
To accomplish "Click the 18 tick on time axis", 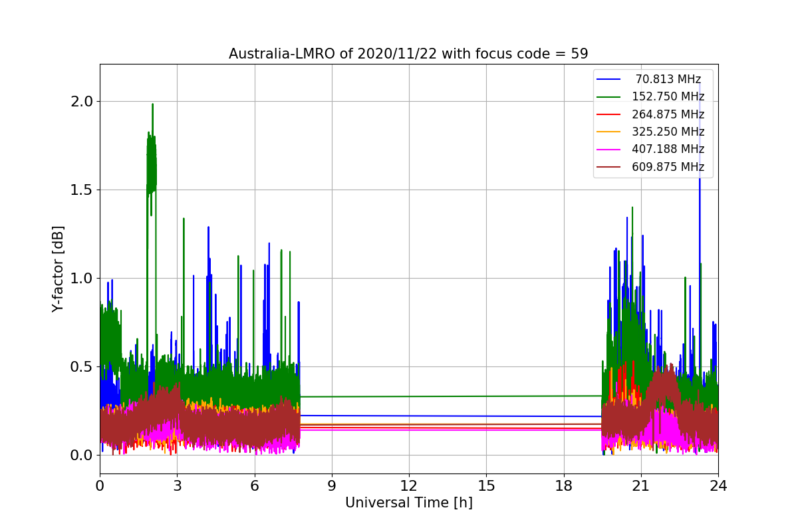I will click(563, 485).
